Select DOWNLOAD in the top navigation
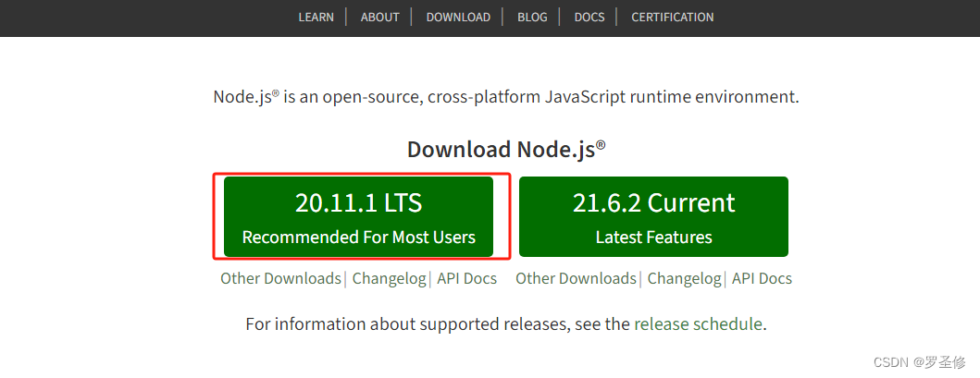Screen dimensions: 980x378 coord(458,18)
